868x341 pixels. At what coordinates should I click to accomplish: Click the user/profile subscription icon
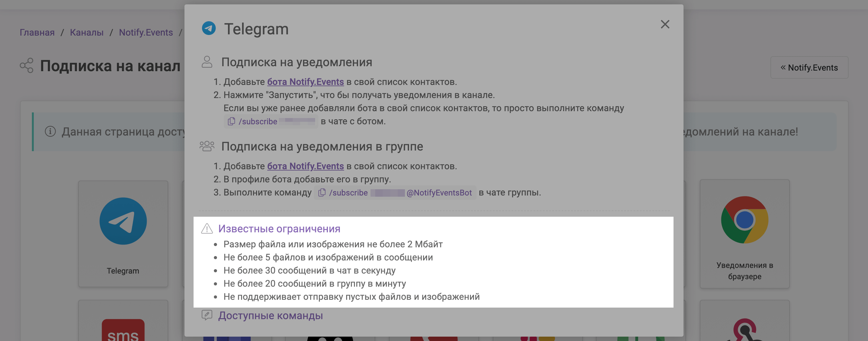point(208,62)
